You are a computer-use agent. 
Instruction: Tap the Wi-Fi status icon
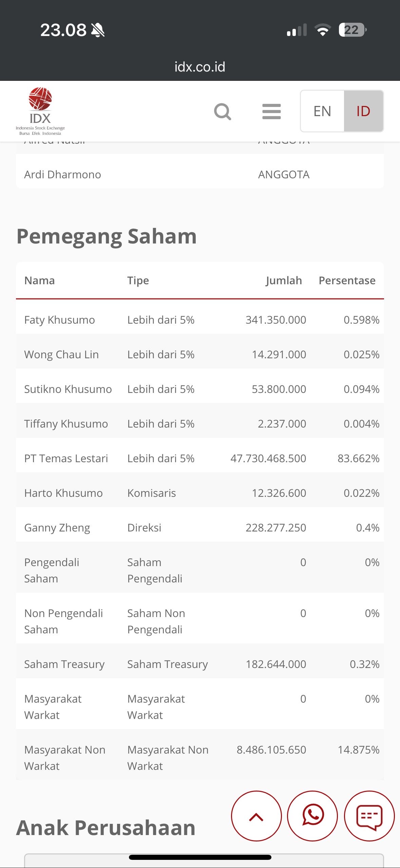(323, 30)
